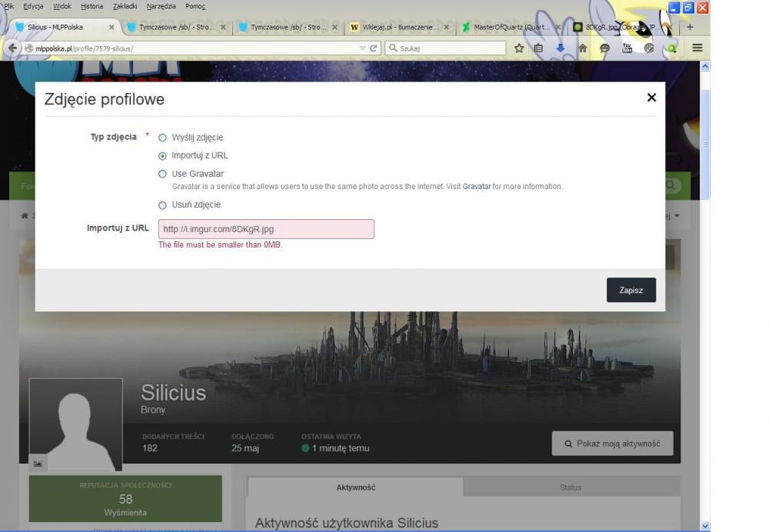This screenshot has width=769, height=532.
Task: Click the Importuj z URL text field
Action: click(x=266, y=229)
